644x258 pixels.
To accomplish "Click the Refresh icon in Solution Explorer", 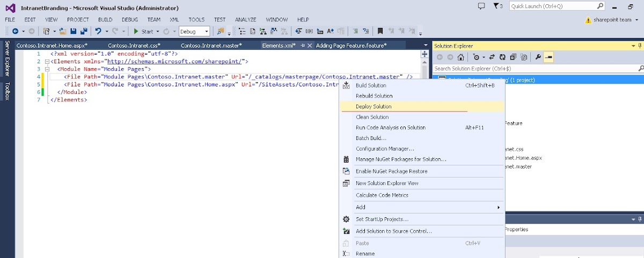I will click(502, 57).
